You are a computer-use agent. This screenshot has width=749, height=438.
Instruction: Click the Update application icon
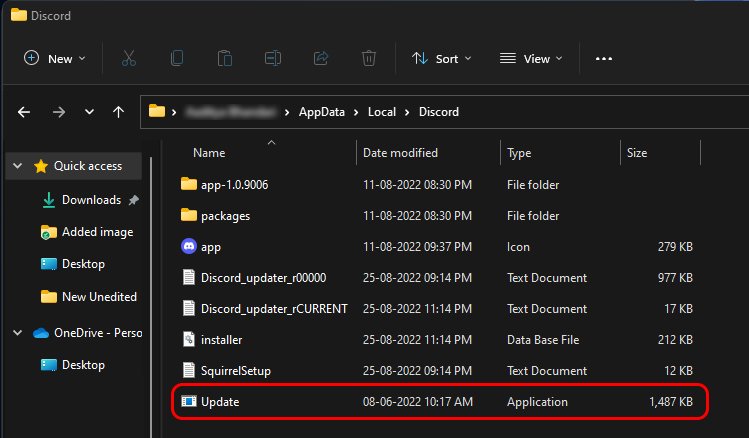[x=189, y=401]
